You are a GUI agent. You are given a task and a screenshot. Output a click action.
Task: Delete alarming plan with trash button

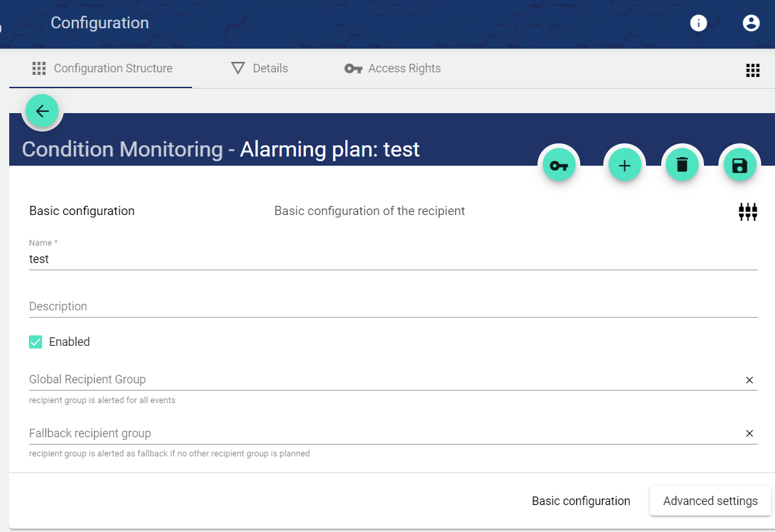click(682, 165)
